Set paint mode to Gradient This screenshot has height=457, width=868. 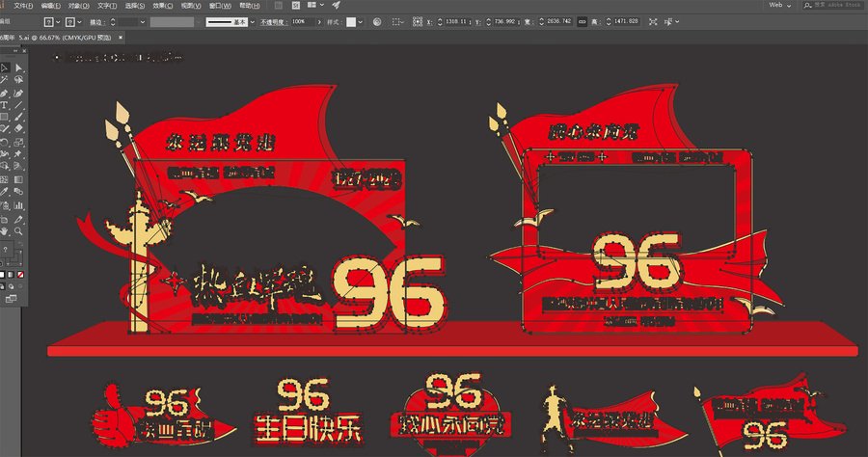click(x=11, y=275)
